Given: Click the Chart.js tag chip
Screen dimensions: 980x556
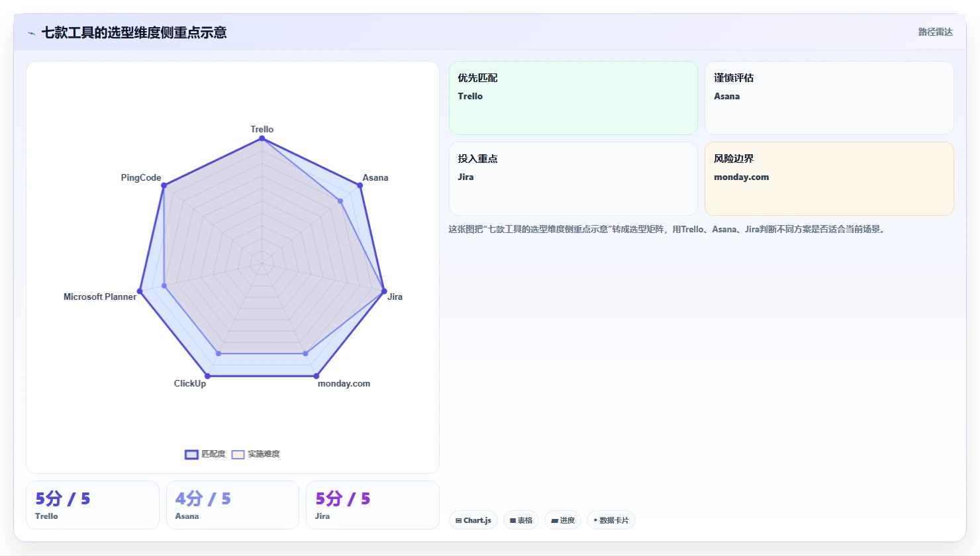Looking at the screenshot, I should pyautogui.click(x=473, y=520).
